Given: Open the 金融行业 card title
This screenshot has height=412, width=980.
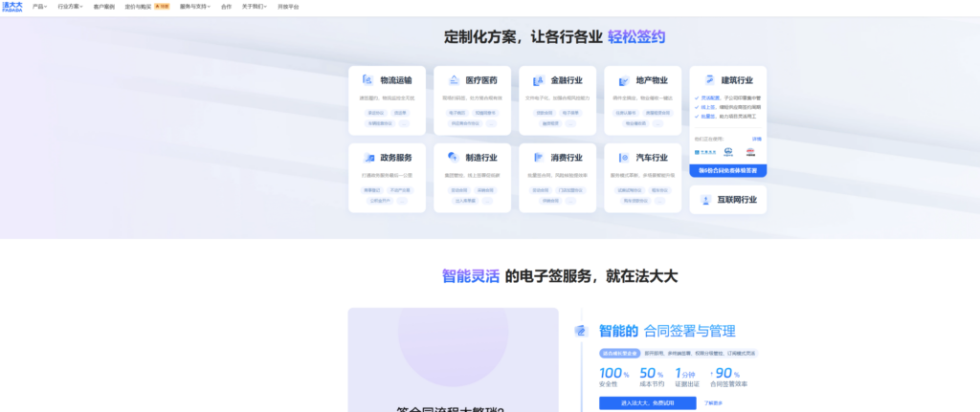Looking at the screenshot, I should (x=567, y=80).
